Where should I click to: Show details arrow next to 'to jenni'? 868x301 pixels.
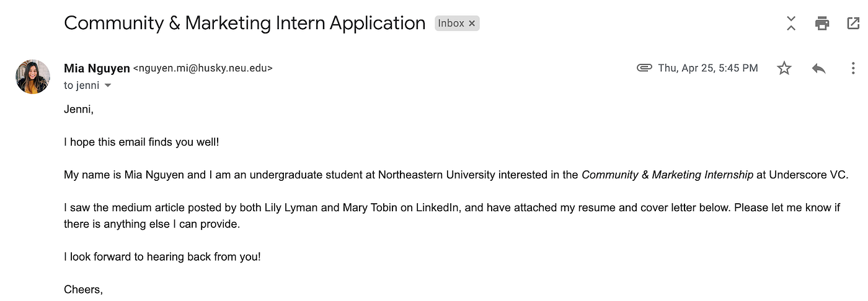point(108,85)
